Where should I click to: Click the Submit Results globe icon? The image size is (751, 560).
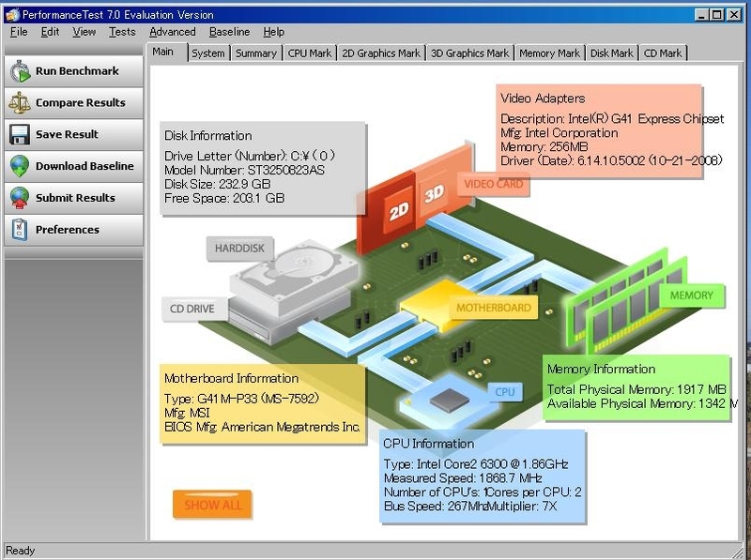tap(20, 198)
